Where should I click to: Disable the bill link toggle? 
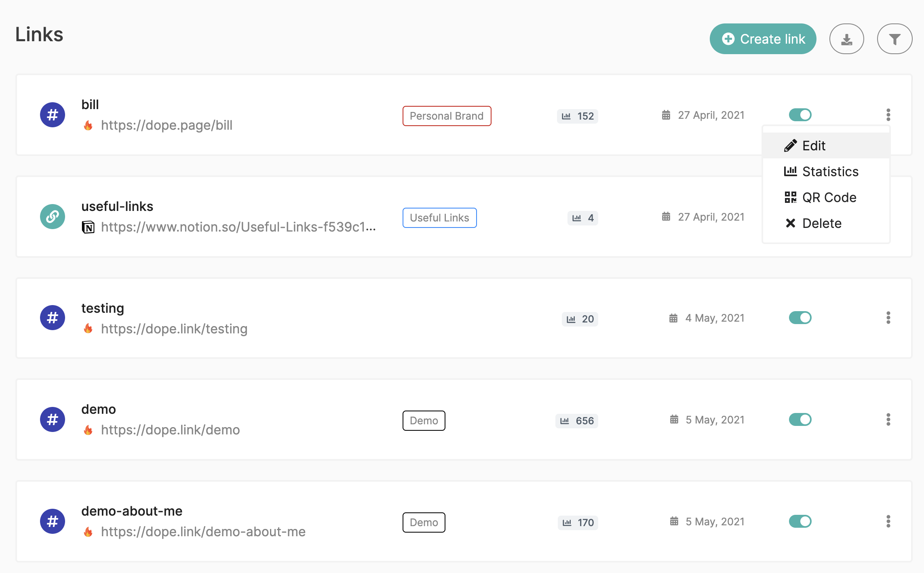800,115
